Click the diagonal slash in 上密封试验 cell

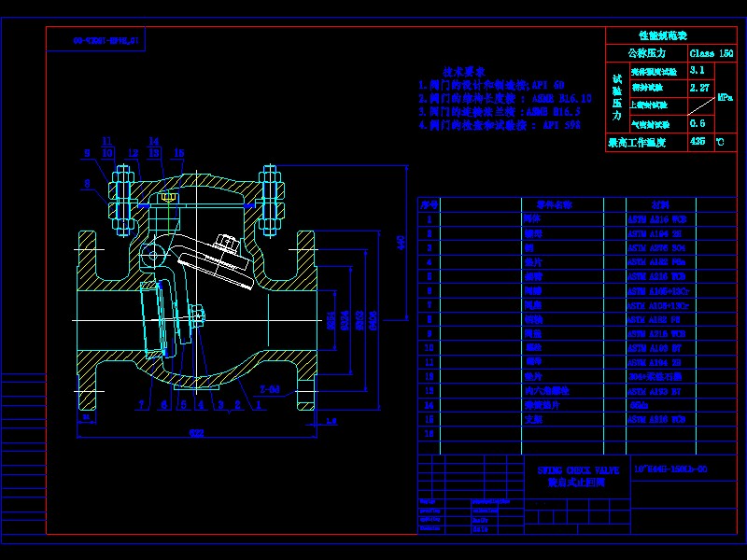[x=700, y=106]
